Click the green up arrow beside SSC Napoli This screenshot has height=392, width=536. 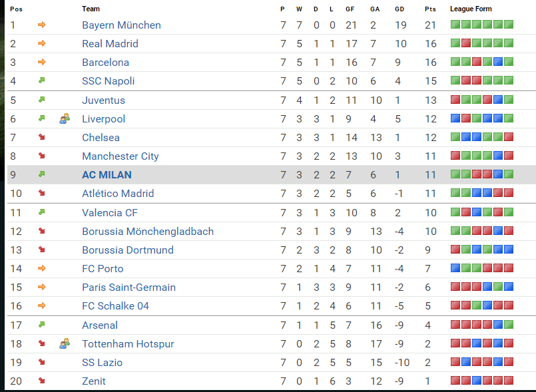tap(41, 81)
